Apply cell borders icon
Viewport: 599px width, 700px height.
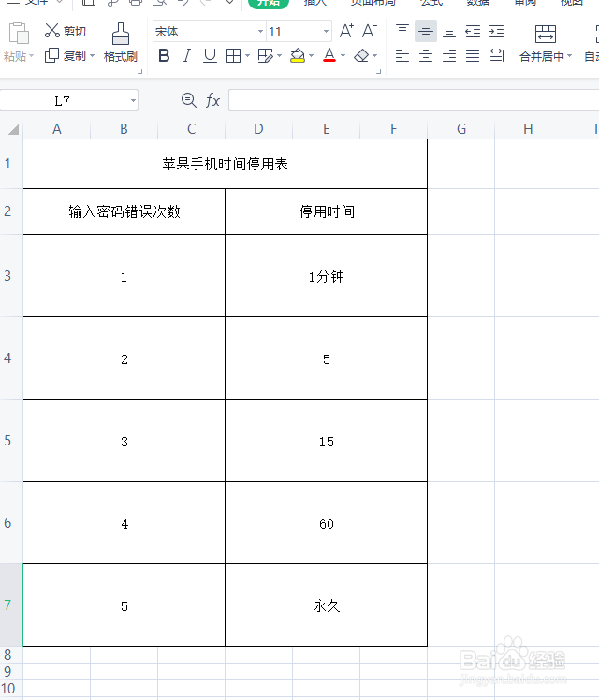pyautogui.click(x=233, y=56)
